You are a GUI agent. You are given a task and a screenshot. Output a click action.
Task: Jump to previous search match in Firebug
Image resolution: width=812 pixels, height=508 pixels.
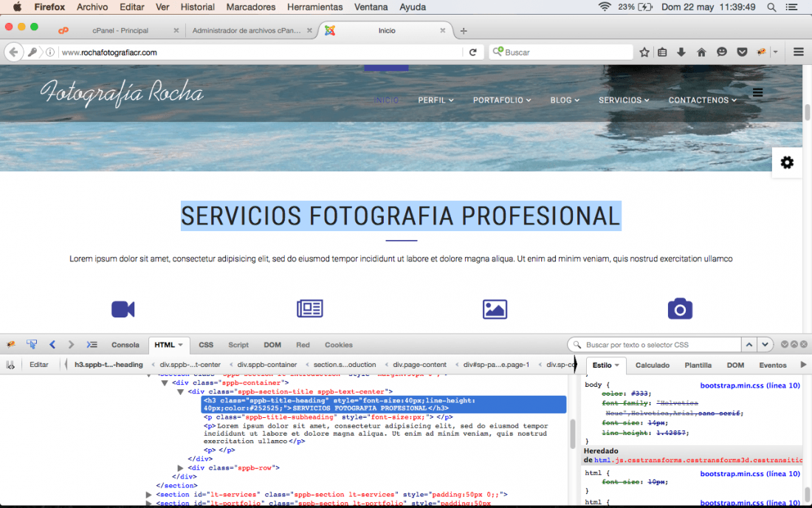749,344
